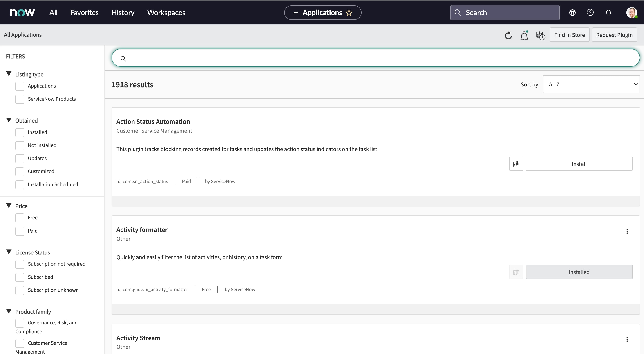This screenshot has height=354, width=644.
Task: Open the scheduled installations calendar-clock icon
Action: point(540,36)
